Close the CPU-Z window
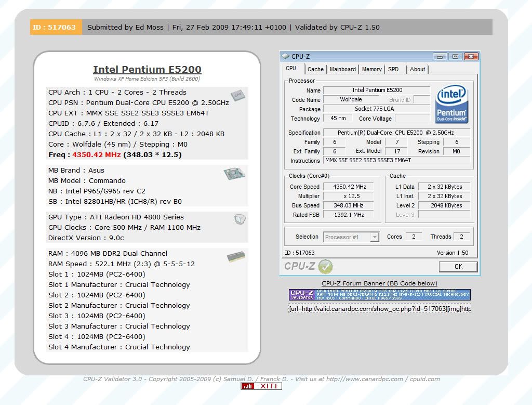 click(x=471, y=56)
